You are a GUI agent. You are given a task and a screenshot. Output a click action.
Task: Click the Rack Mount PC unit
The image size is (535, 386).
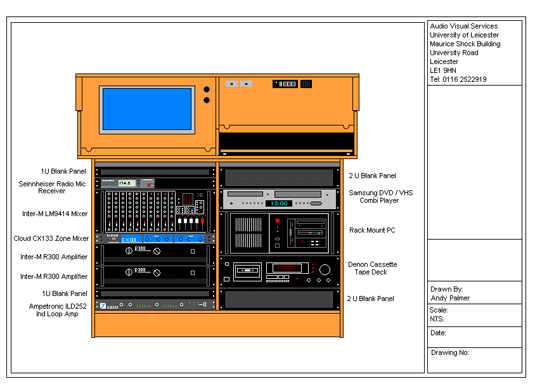(279, 233)
